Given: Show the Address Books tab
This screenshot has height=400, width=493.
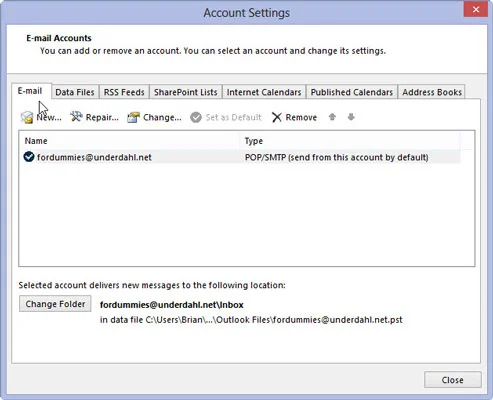Looking at the screenshot, I should (432, 92).
